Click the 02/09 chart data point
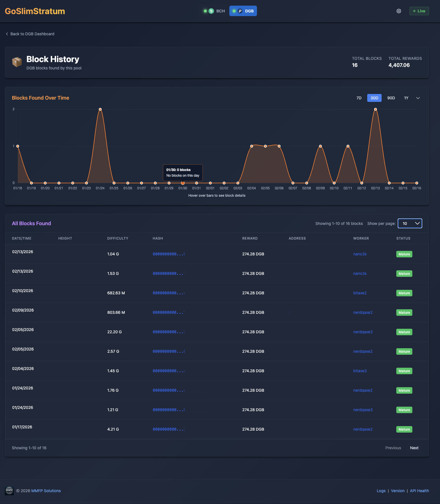Image resolution: width=440 pixels, height=504 pixels. pos(320,146)
